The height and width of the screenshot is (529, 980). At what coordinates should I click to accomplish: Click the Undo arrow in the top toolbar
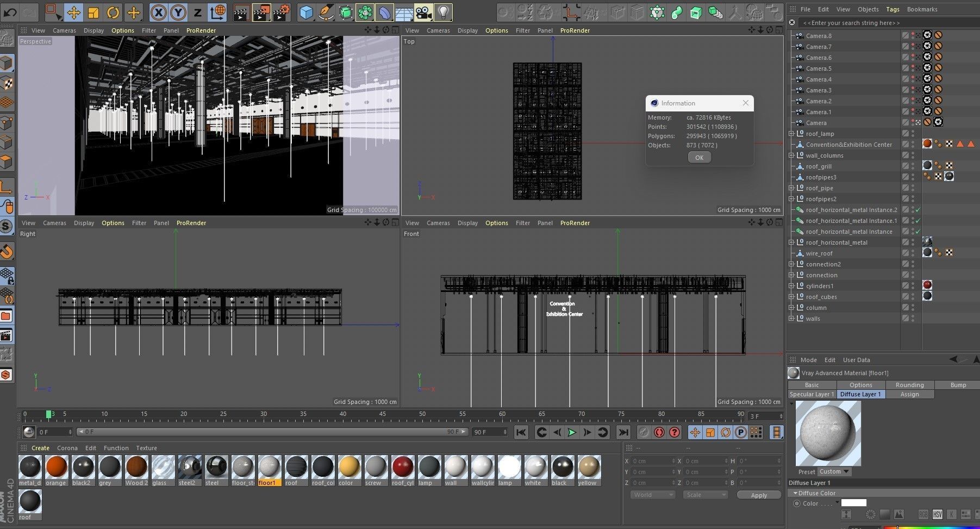[x=10, y=11]
